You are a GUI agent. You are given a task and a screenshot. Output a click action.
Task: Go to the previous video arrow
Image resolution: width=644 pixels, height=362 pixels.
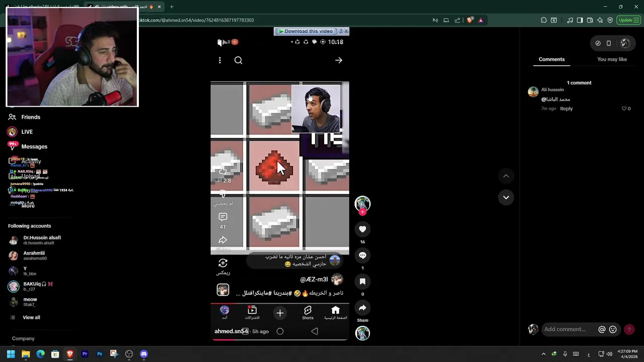pyautogui.click(x=506, y=176)
